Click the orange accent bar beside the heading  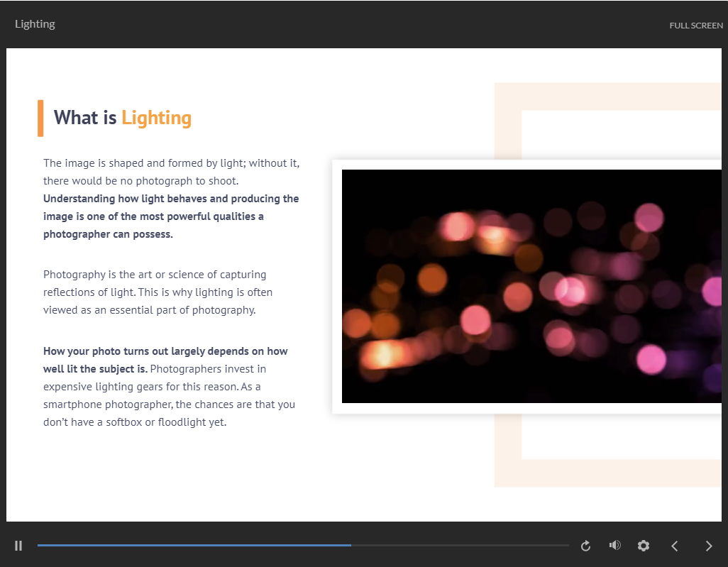click(40, 118)
